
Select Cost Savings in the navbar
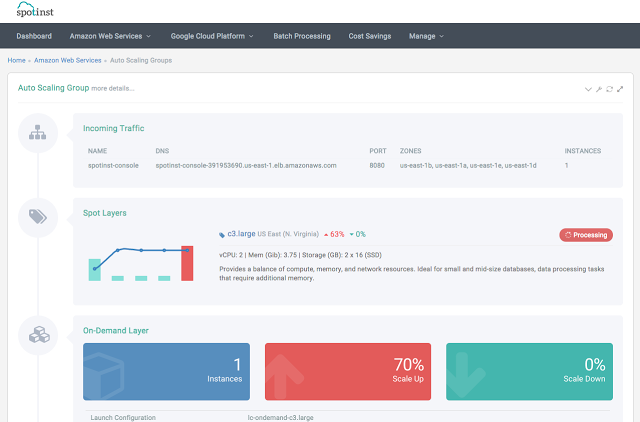click(369, 36)
